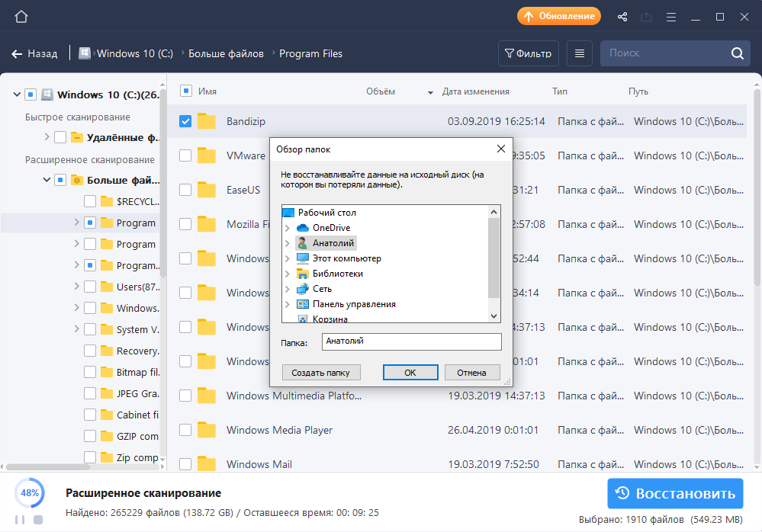Check the Users(87 folder checkbox
762x532 pixels.
[90, 287]
